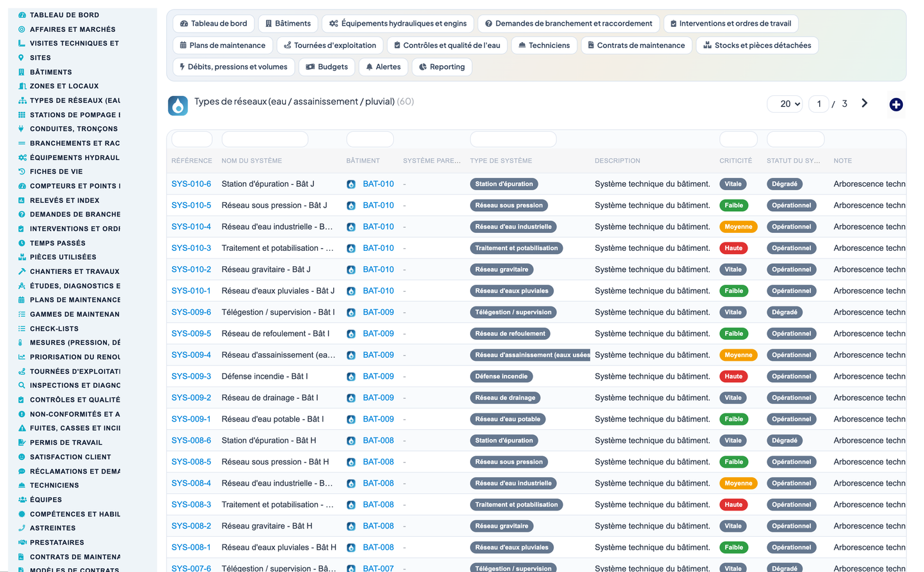Click the Fuites, casses warning icon
Screen dimensions: 924x572
click(22, 428)
